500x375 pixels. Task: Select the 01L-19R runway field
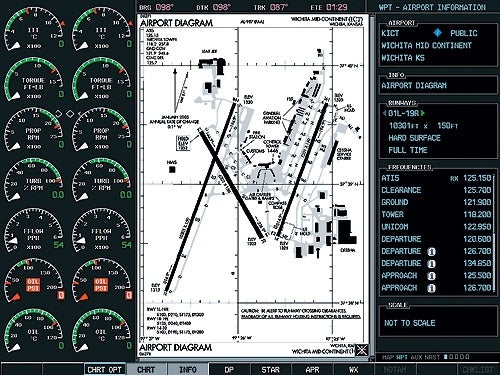(x=404, y=113)
